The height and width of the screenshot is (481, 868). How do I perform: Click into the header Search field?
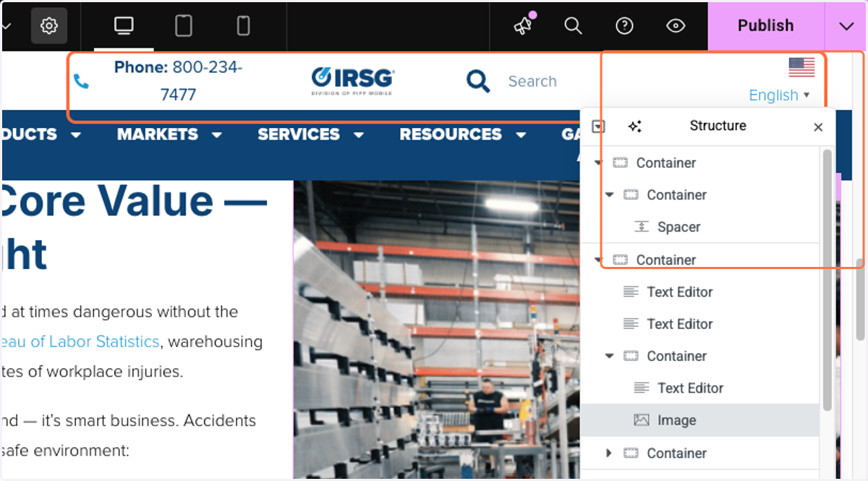(532, 81)
